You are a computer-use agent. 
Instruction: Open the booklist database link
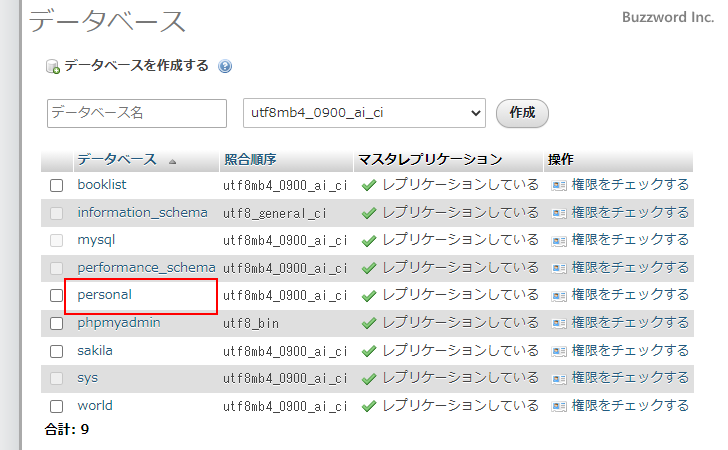[102, 185]
